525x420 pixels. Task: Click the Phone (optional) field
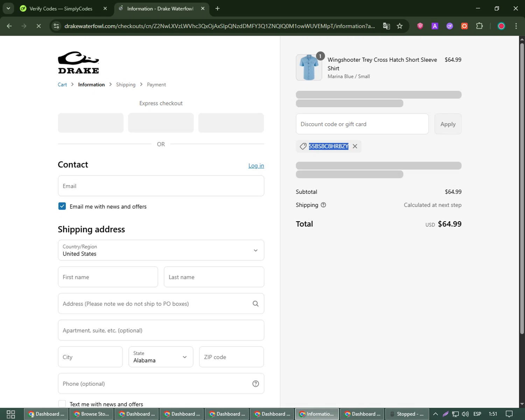coord(161,384)
